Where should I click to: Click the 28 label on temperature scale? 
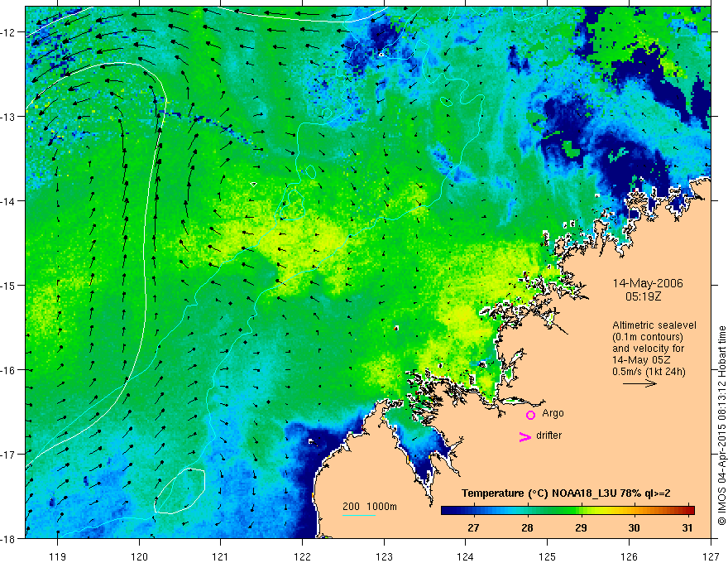527,527
